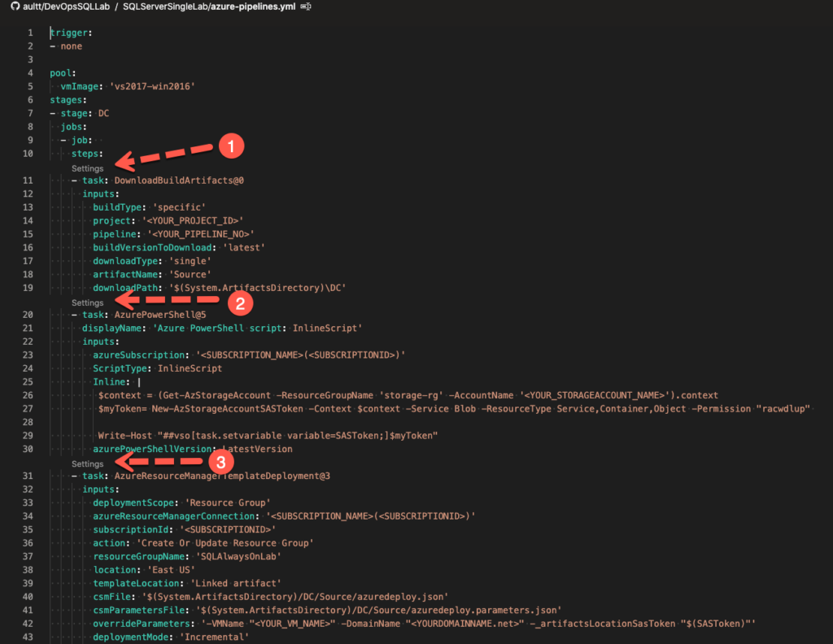833x644 pixels.
Task: Click downloadType 'single' value
Action: tap(190, 261)
